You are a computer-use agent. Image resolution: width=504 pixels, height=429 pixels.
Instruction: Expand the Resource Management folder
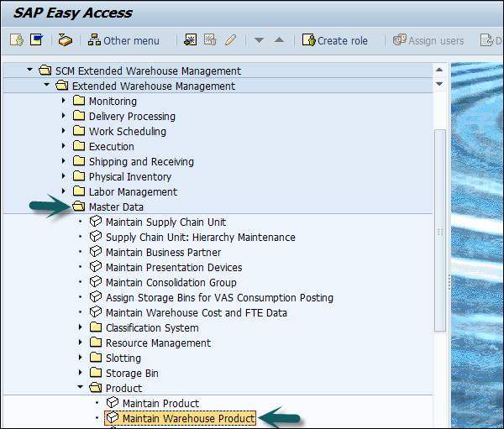(81, 343)
